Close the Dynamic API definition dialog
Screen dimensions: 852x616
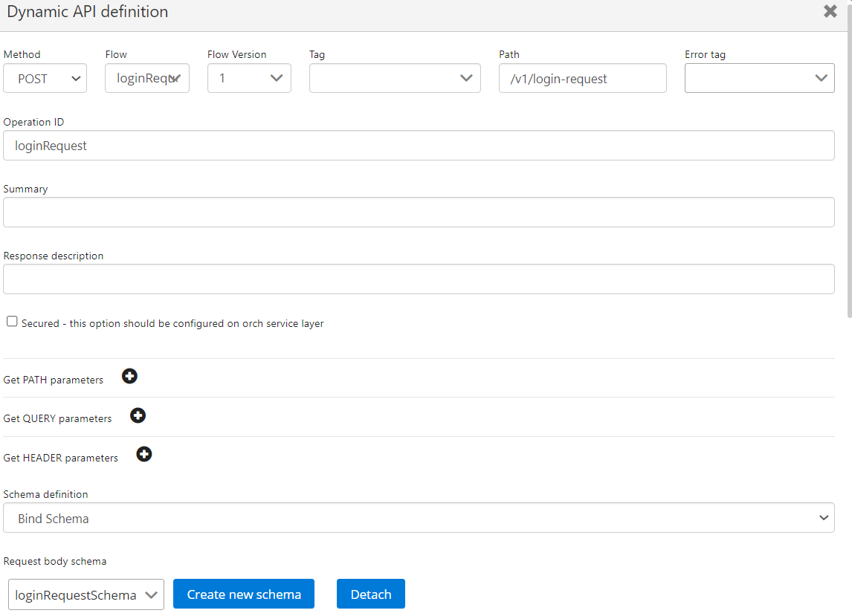(x=830, y=12)
